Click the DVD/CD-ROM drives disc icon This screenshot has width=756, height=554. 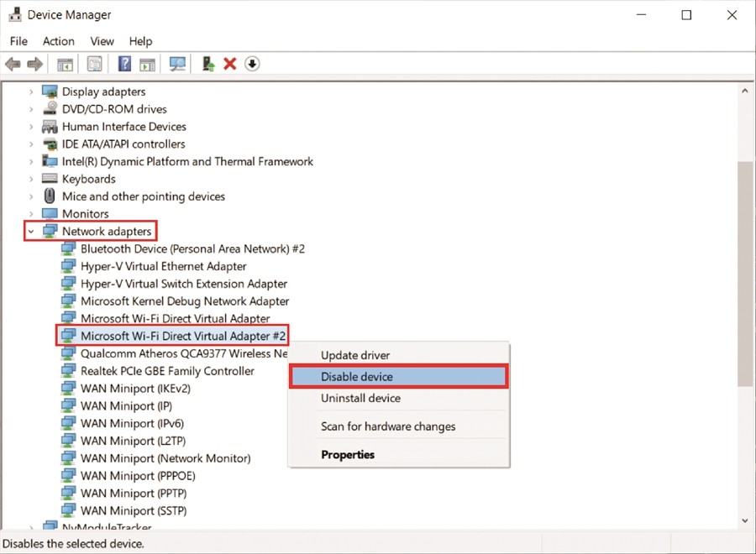[x=50, y=109]
